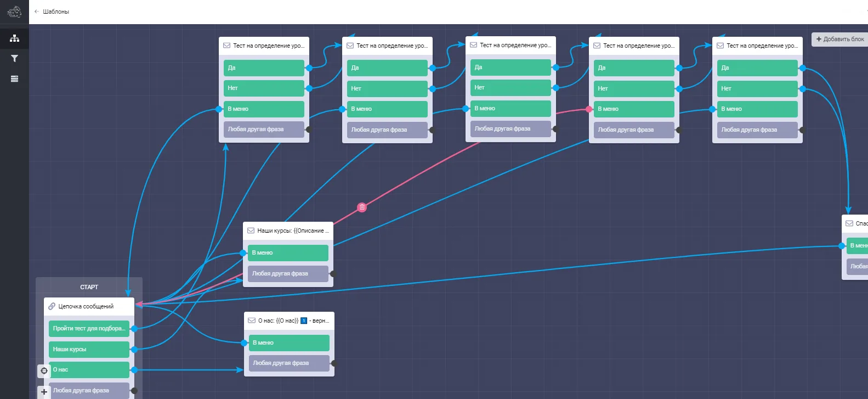Click pink connector dot on a Тест В меню
868x399 pixels.
click(589, 109)
